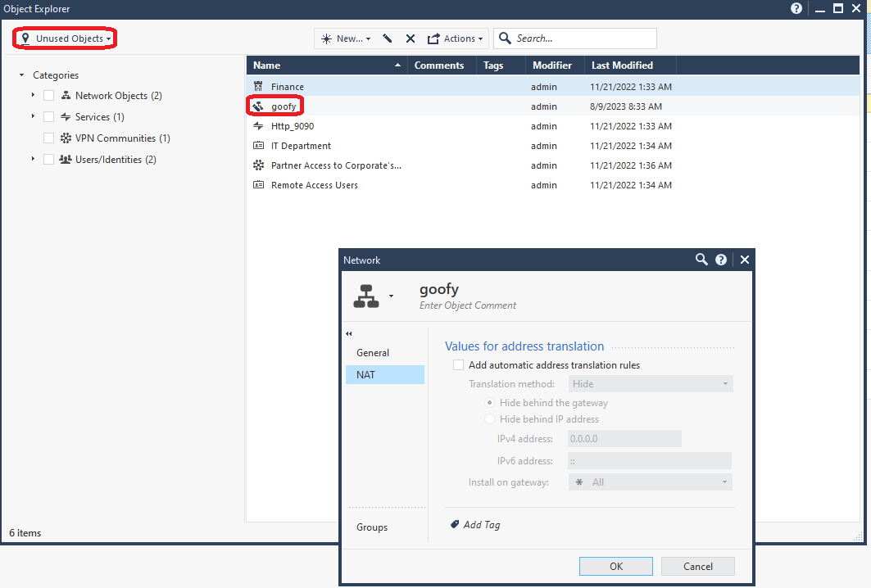Click the goofy network row icon
Image resolution: width=871 pixels, height=588 pixels.
coord(258,106)
